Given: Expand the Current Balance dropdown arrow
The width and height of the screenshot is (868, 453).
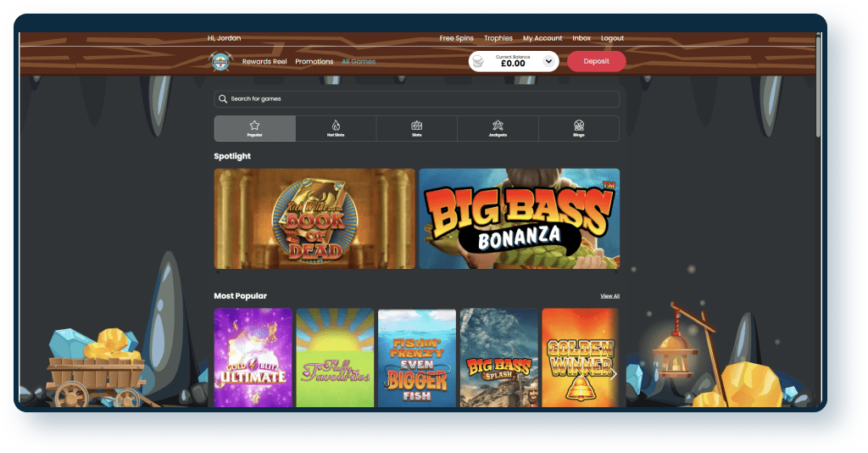Looking at the screenshot, I should (x=548, y=61).
